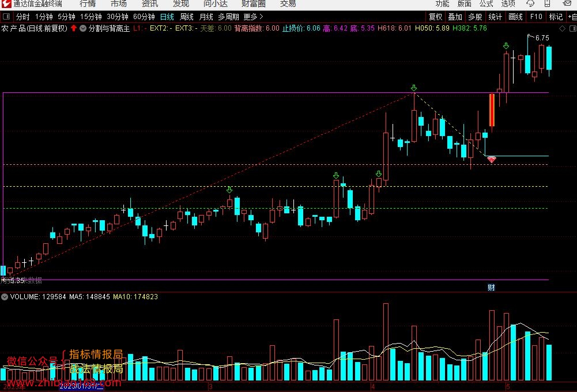This screenshot has width=577, height=392.
Task: Switch to the 5分钟 period tab
Action: [66, 17]
